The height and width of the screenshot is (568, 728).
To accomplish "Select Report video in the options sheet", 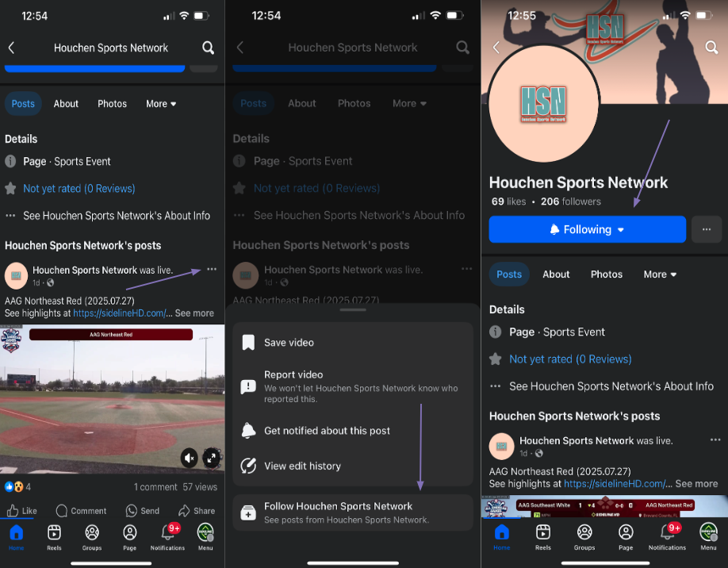I will [293, 375].
